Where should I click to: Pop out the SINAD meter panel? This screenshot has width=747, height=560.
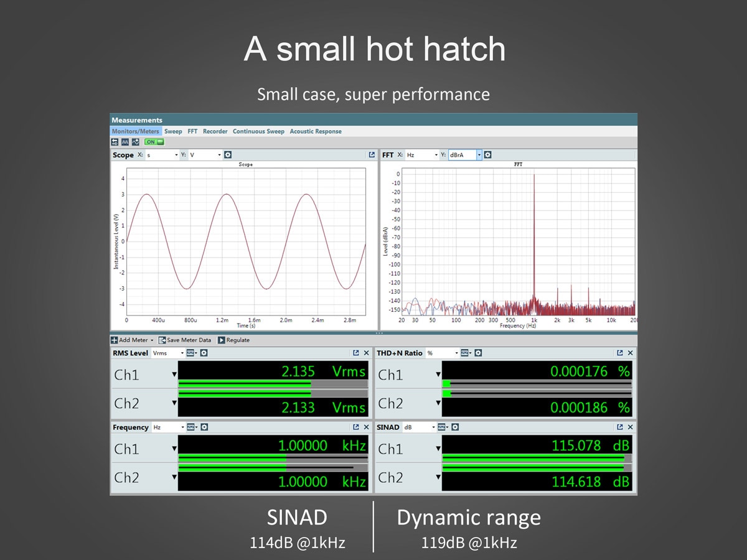pyautogui.click(x=620, y=427)
